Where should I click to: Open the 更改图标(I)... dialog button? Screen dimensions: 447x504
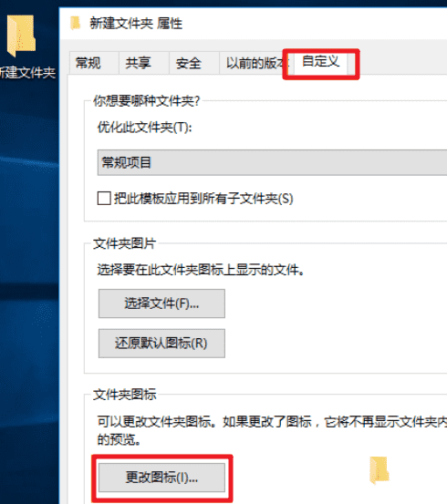click(161, 478)
